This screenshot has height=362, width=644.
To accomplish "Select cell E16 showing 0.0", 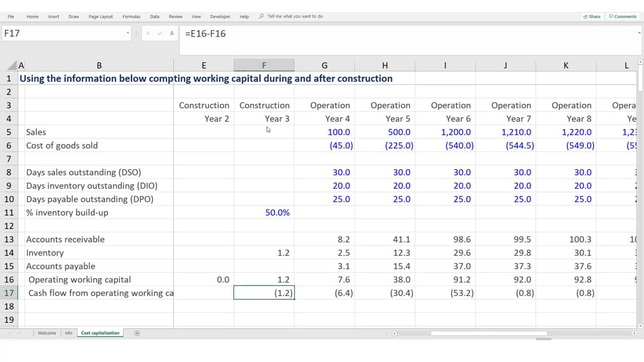I will pos(203,279).
